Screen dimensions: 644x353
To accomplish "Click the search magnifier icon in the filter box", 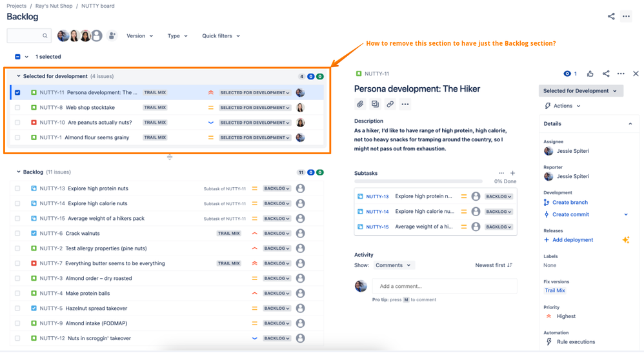I will click(x=45, y=35).
